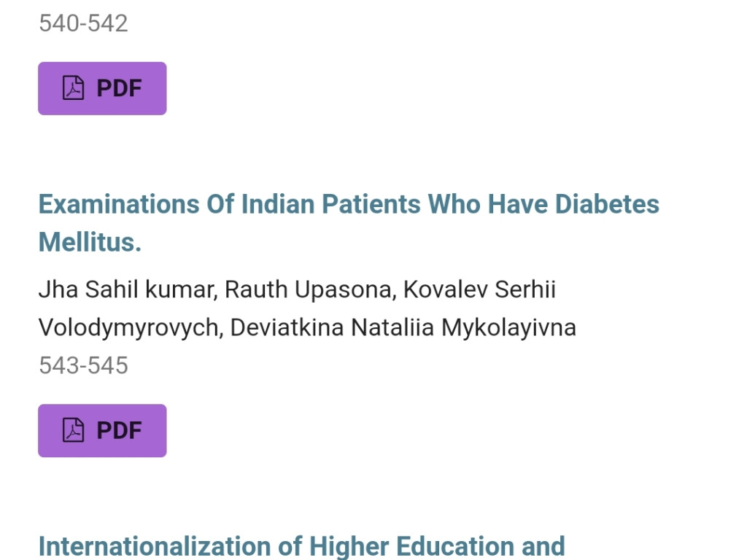The height and width of the screenshot is (560, 747).
Task: Click author name Kovalev Serhii
Action: click(x=479, y=289)
